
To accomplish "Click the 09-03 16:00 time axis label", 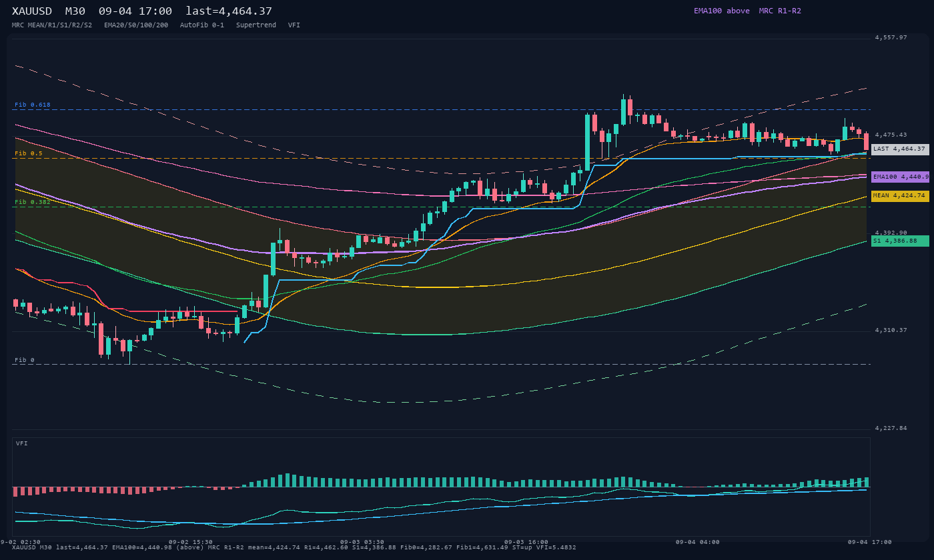I will point(526,542).
